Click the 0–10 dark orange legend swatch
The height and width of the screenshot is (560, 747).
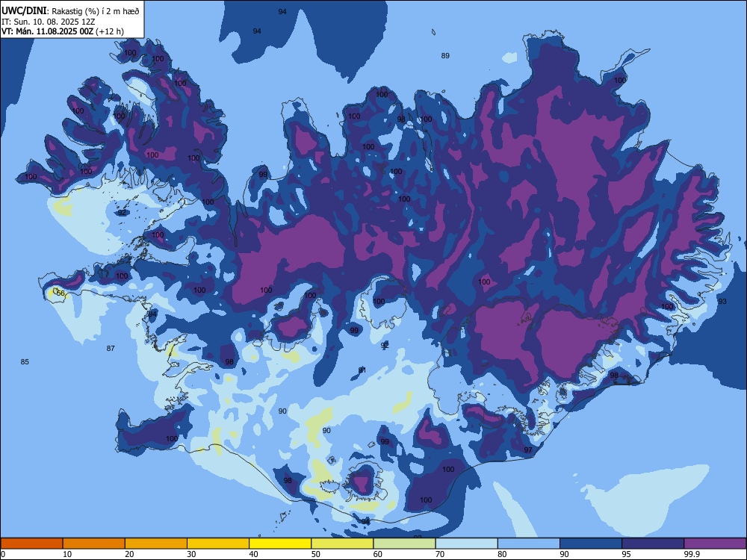coord(31,544)
